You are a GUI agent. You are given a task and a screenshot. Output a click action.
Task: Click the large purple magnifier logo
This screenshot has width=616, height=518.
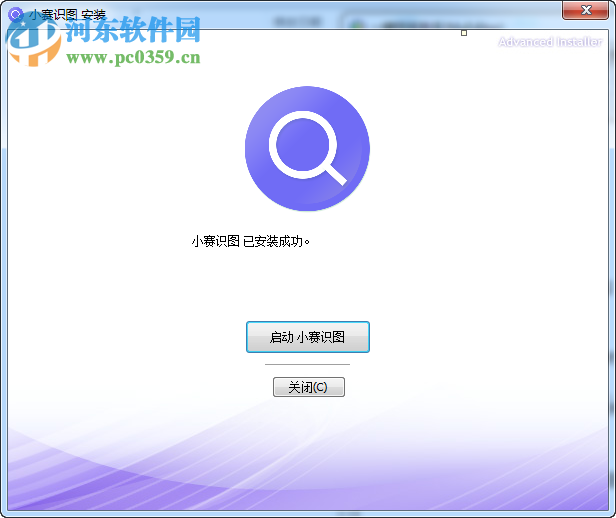(307, 148)
